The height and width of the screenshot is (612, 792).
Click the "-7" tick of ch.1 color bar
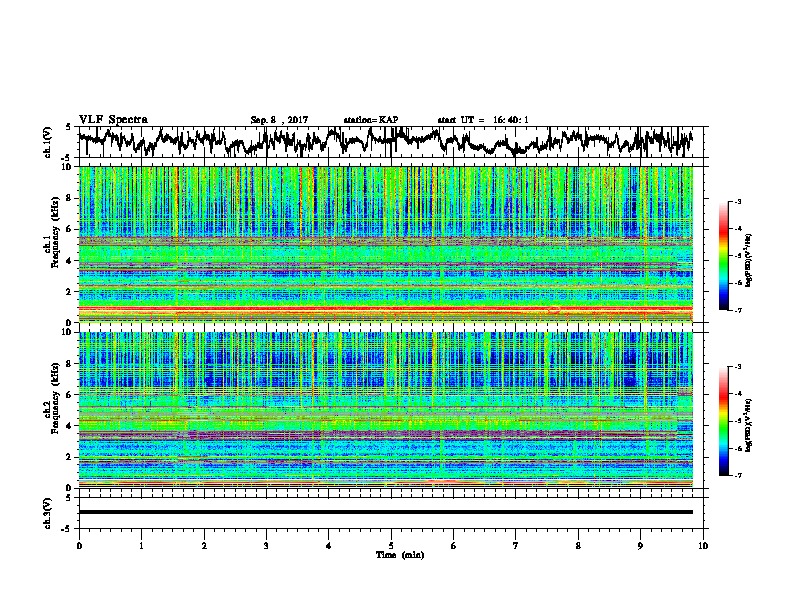(x=738, y=310)
